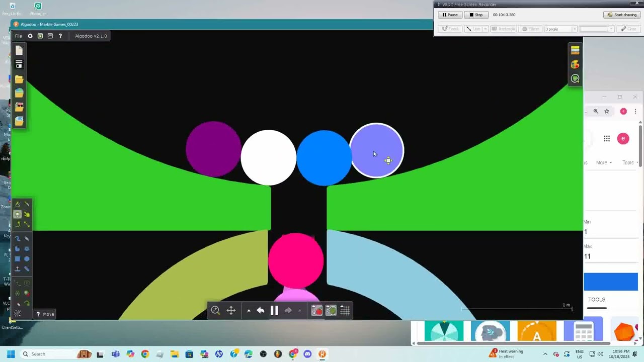Select the Thruster tool
The width and height of the screenshot is (644, 362).
point(27,294)
